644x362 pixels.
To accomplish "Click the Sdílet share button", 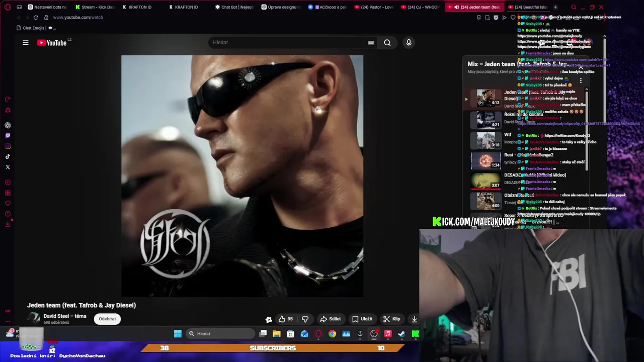I will click(331, 319).
